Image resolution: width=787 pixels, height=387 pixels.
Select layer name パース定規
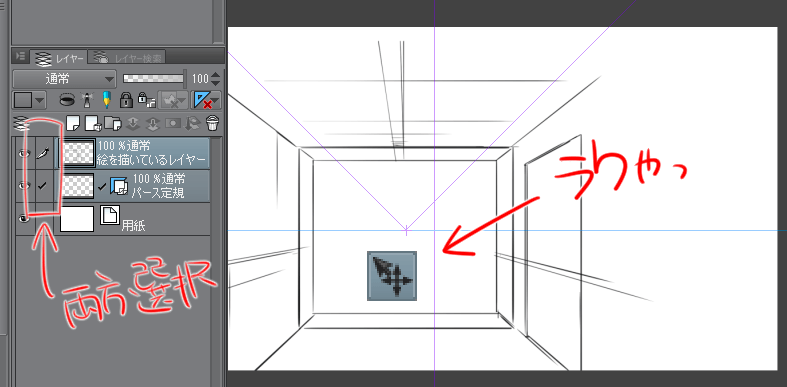[x=157, y=192]
